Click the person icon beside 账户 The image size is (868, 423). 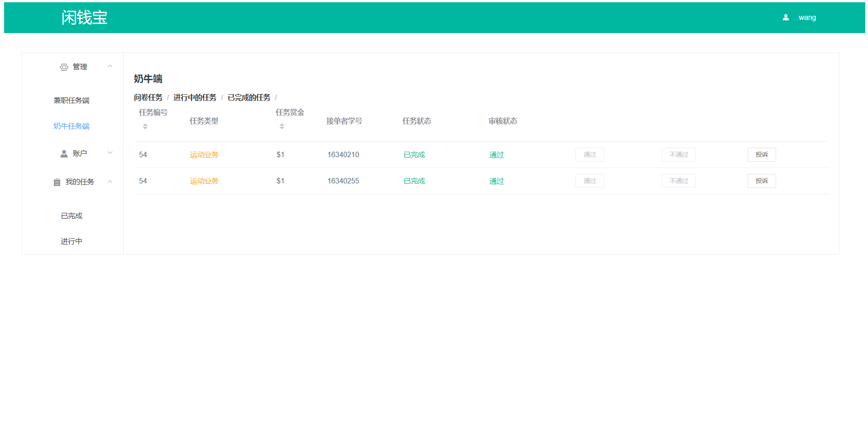64,154
